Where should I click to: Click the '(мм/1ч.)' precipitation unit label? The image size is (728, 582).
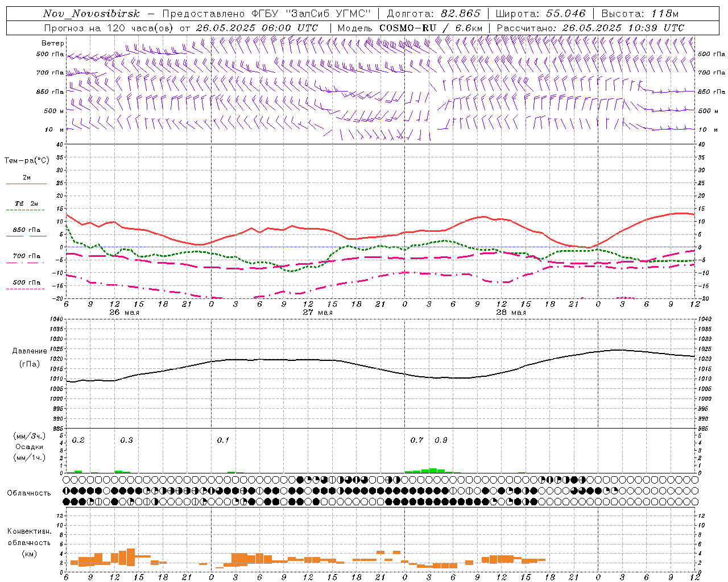(30, 458)
